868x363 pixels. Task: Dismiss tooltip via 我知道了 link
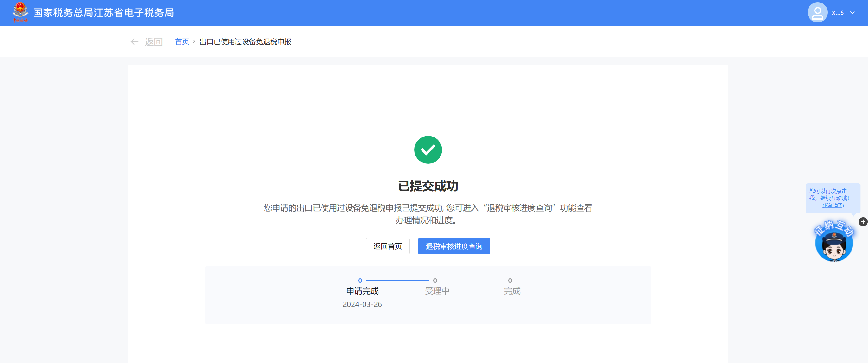tap(833, 206)
